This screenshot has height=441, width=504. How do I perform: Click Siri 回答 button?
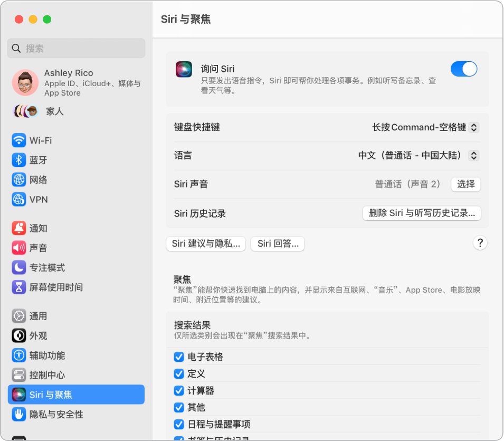point(278,243)
